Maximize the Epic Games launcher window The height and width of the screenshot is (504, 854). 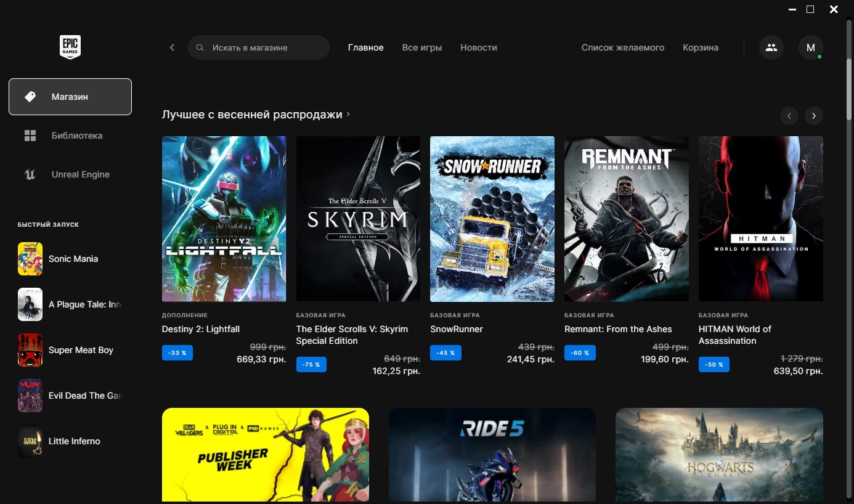tap(810, 9)
